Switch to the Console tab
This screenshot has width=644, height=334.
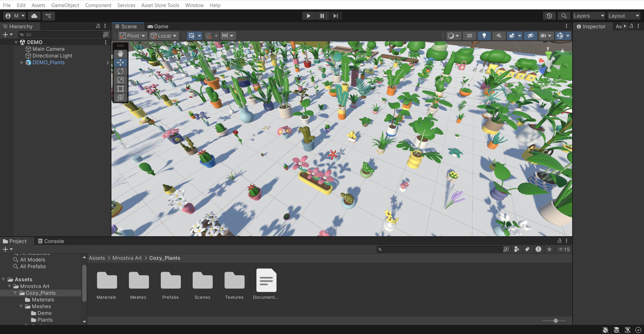coord(51,241)
